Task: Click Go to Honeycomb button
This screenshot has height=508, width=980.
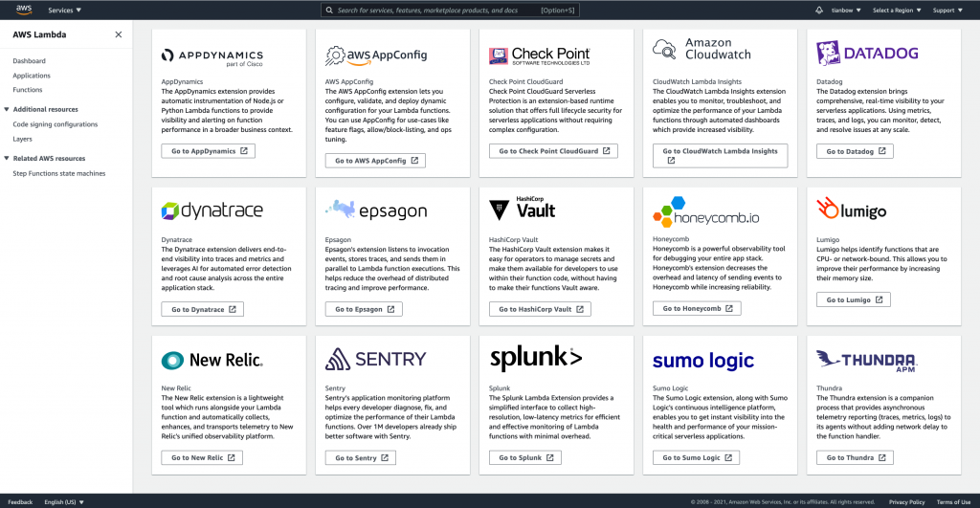Action: [x=697, y=309]
